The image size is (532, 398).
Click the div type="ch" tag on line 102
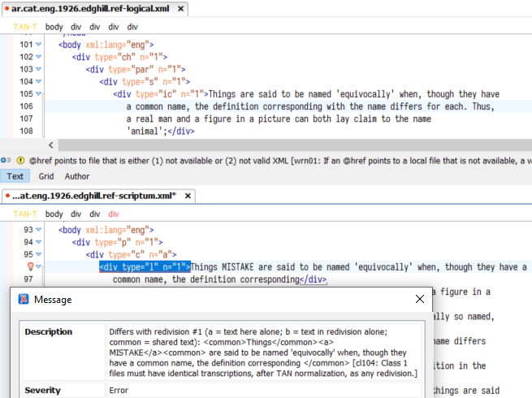[x=119, y=57]
